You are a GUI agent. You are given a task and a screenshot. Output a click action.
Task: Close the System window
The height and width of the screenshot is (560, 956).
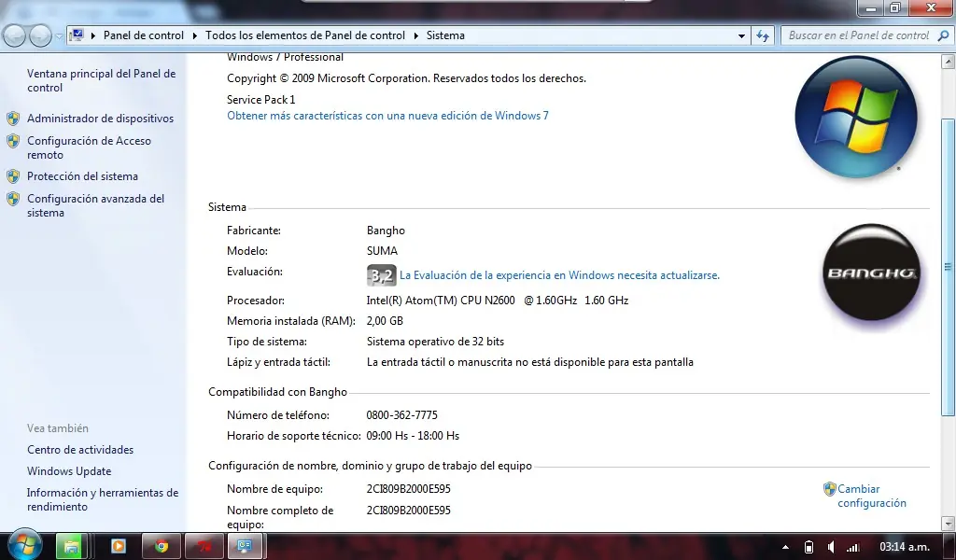(x=931, y=7)
